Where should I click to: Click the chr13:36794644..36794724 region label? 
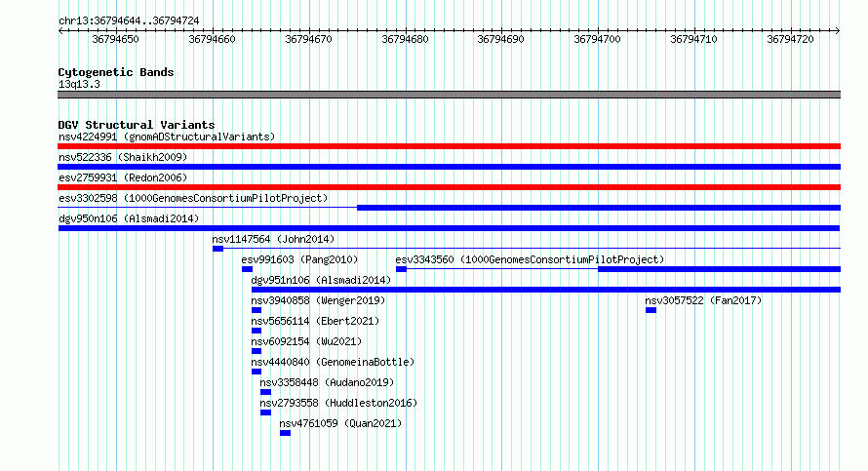pos(129,20)
